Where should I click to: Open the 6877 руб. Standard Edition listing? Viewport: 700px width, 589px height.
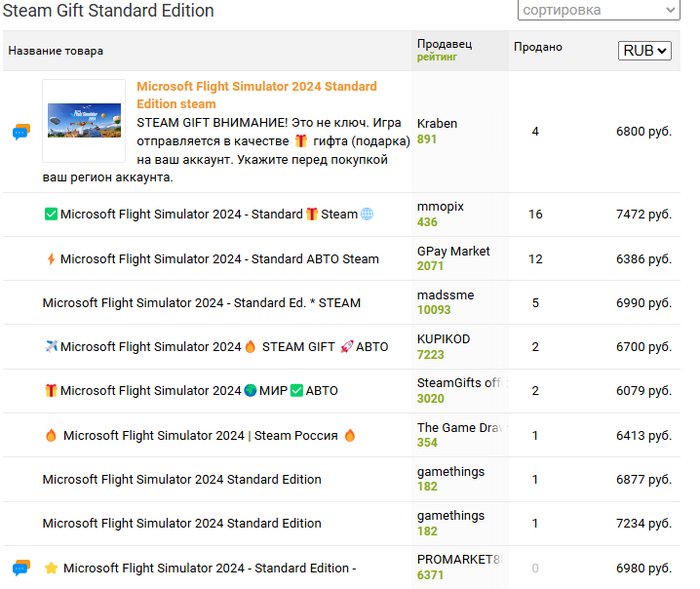[x=182, y=479]
